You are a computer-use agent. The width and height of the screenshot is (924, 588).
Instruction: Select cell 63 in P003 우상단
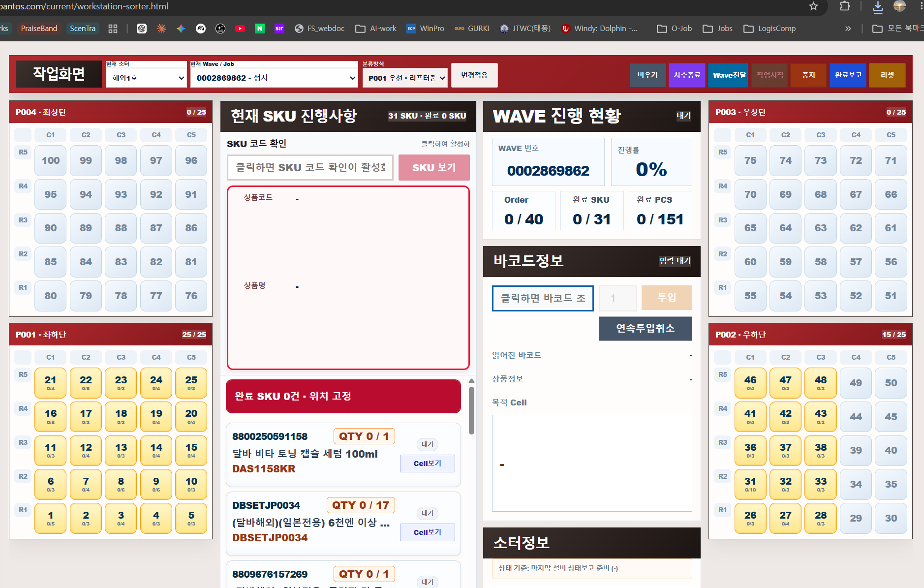[821, 228]
